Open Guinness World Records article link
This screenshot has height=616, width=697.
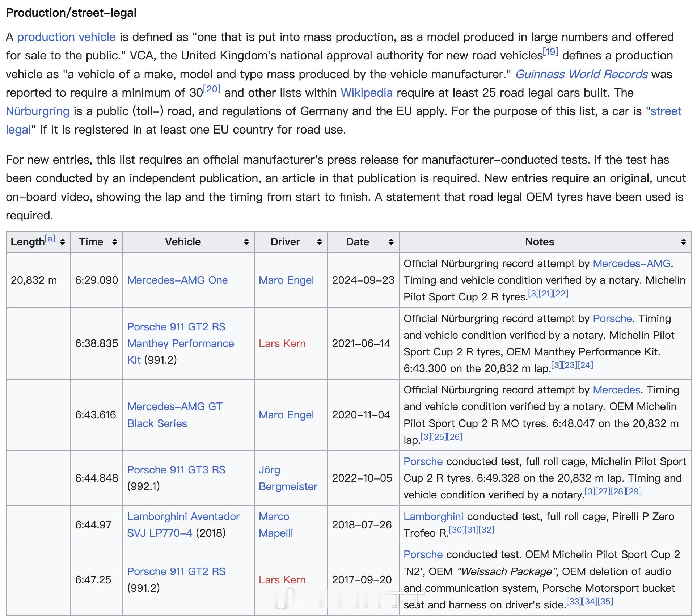coord(581,74)
